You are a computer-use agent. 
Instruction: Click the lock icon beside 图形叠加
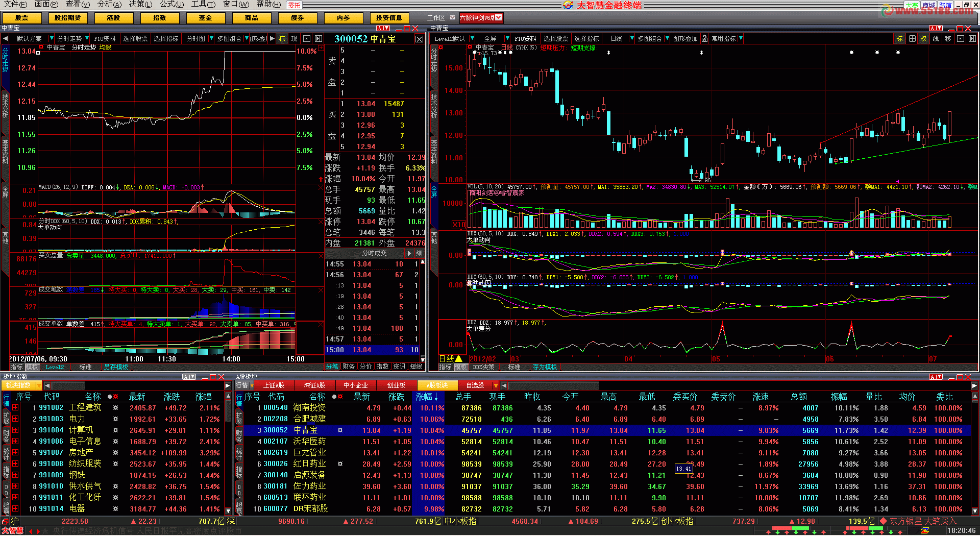pyautogui.click(x=704, y=39)
